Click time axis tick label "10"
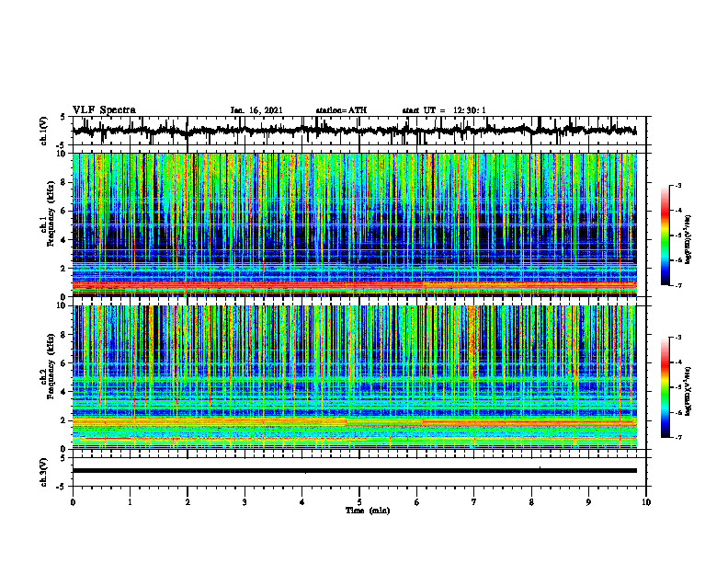 pyautogui.click(x=646, y=502)
